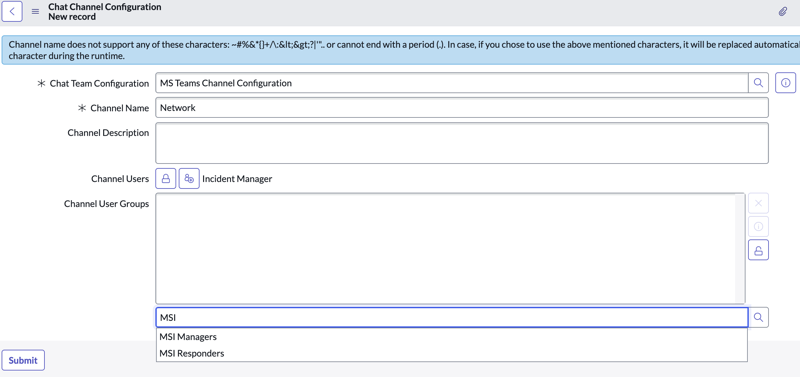Open attachments with the paperclip icon
Screen dimensions: 800x377
[783, 11]
